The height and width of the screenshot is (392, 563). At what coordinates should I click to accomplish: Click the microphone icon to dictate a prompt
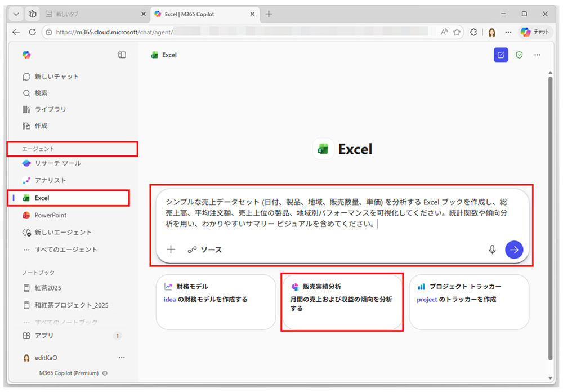(x=492, y=250)
